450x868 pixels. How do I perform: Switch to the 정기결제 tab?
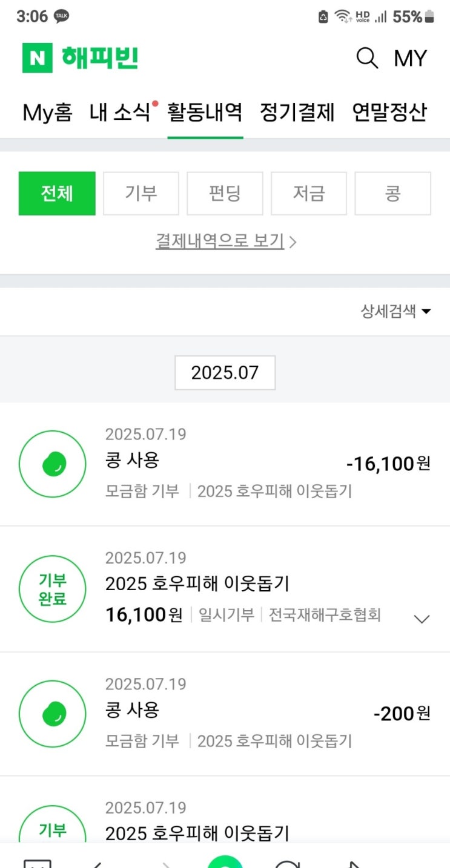(297, 113)
